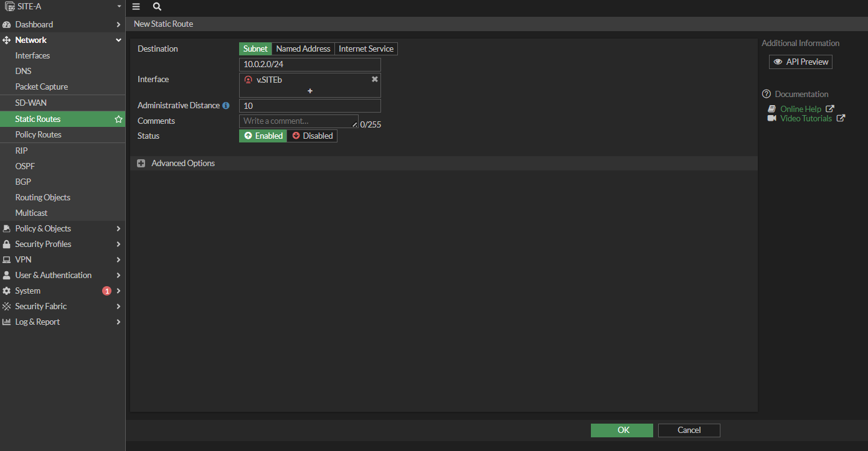
Task: Click OK to save route
Action: [621, 430]
